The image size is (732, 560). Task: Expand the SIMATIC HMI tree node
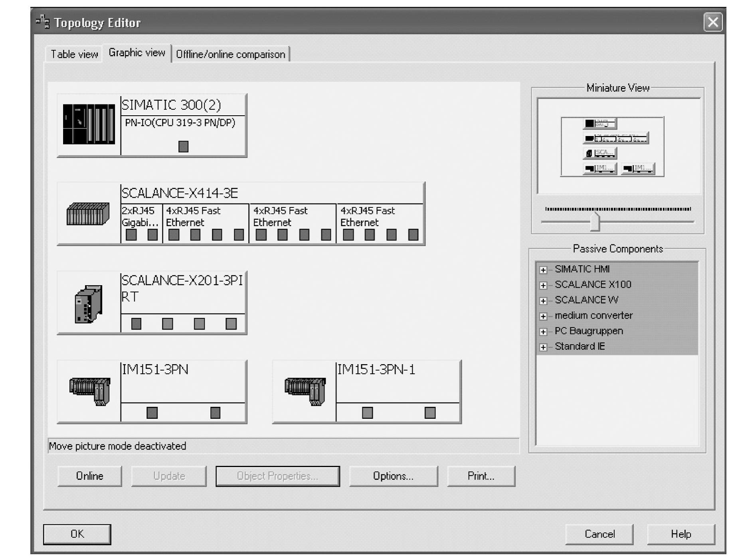543,270
